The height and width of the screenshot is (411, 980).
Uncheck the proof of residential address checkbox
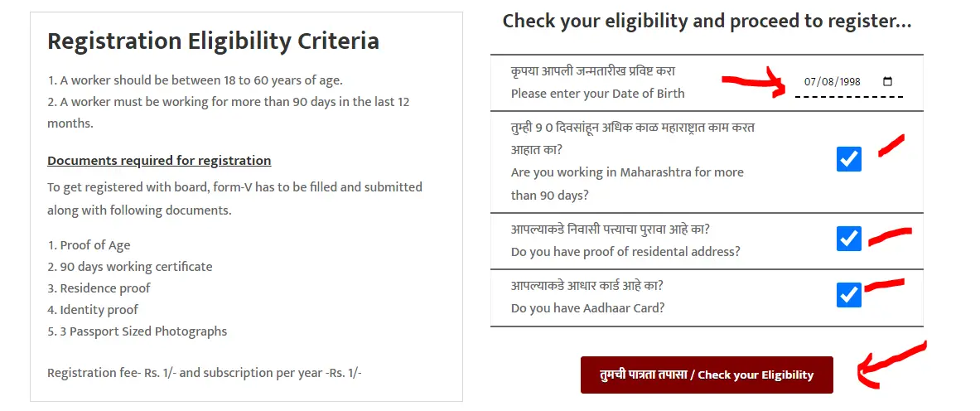(849, 239)
